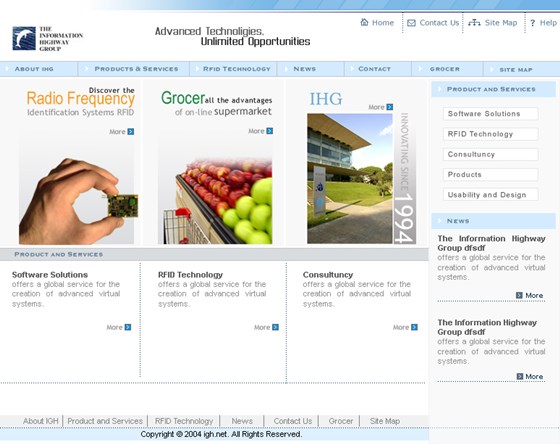Click the More arrow icon under Radio Frequency
560x444 pixels.
[x=131, y=132]
